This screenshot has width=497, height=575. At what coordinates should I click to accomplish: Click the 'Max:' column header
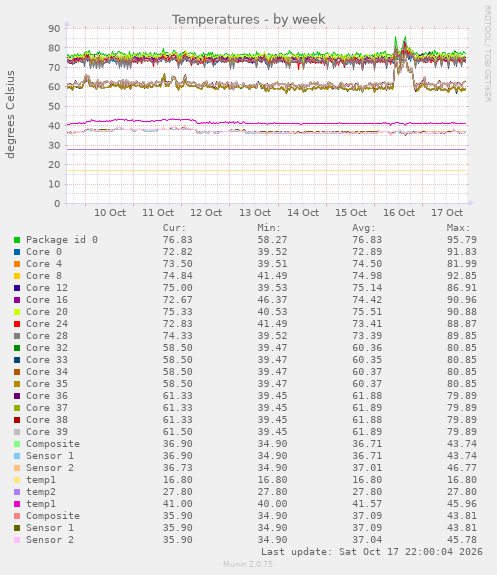[458, 228]
